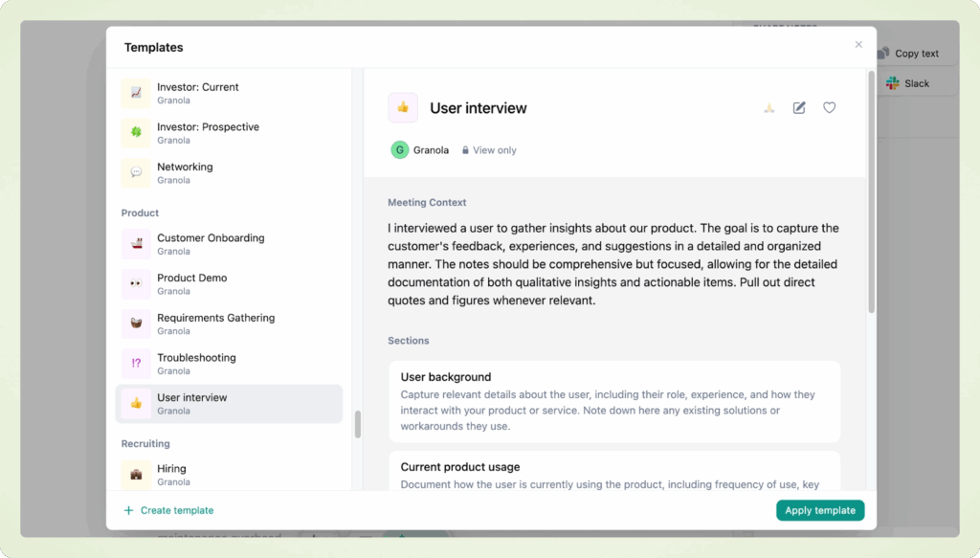Click the Create template link
980x558 pixels.
176,510
